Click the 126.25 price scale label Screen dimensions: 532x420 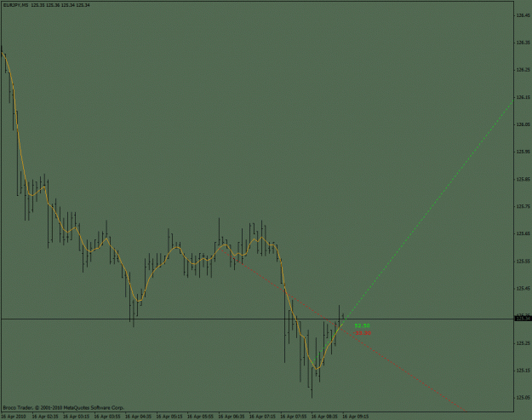pyautogui.click(x=523, y=70)
